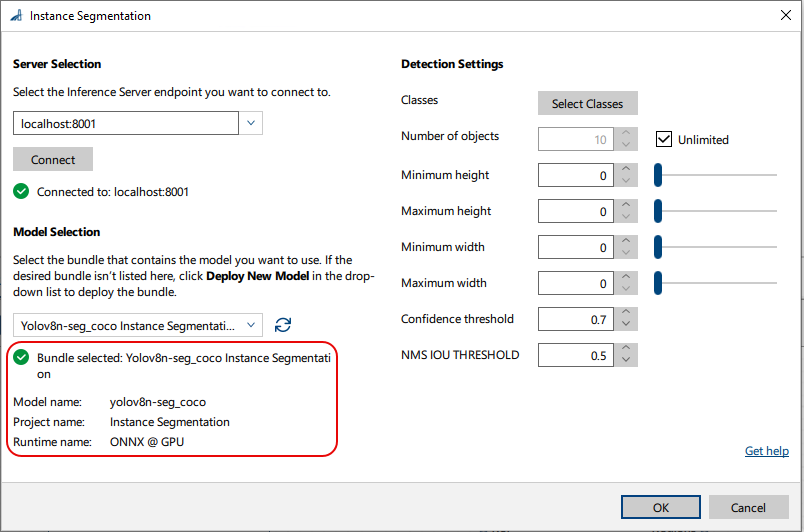Click the green check icon beside Connected to
Screen dimensions: 804x532
(21, 192)
